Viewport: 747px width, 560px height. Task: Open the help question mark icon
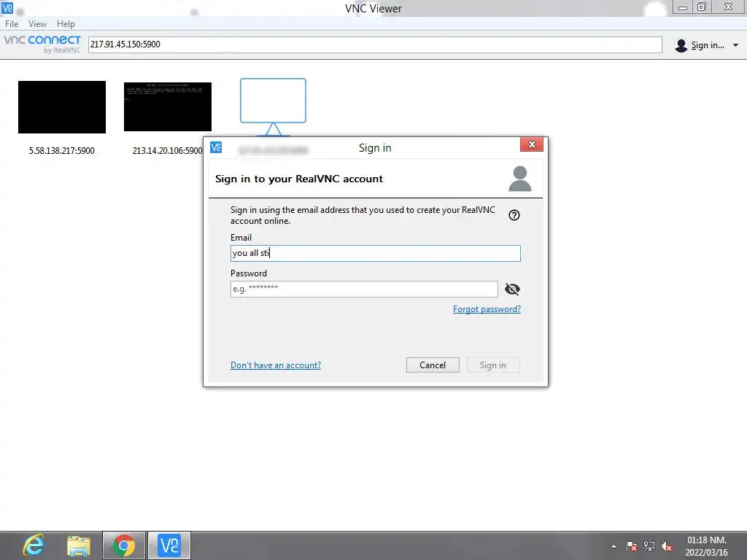tap(514, 215)
